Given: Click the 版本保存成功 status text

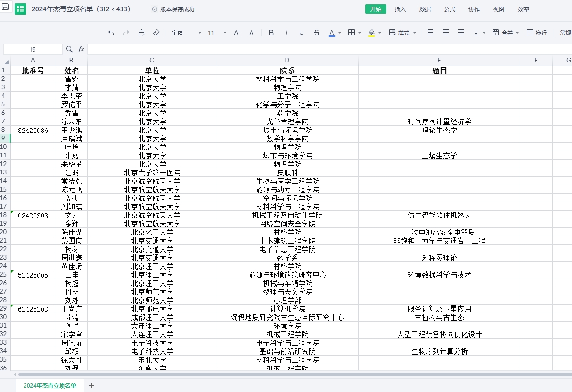Looking at the screenshot, I should (x=177, y=9).
